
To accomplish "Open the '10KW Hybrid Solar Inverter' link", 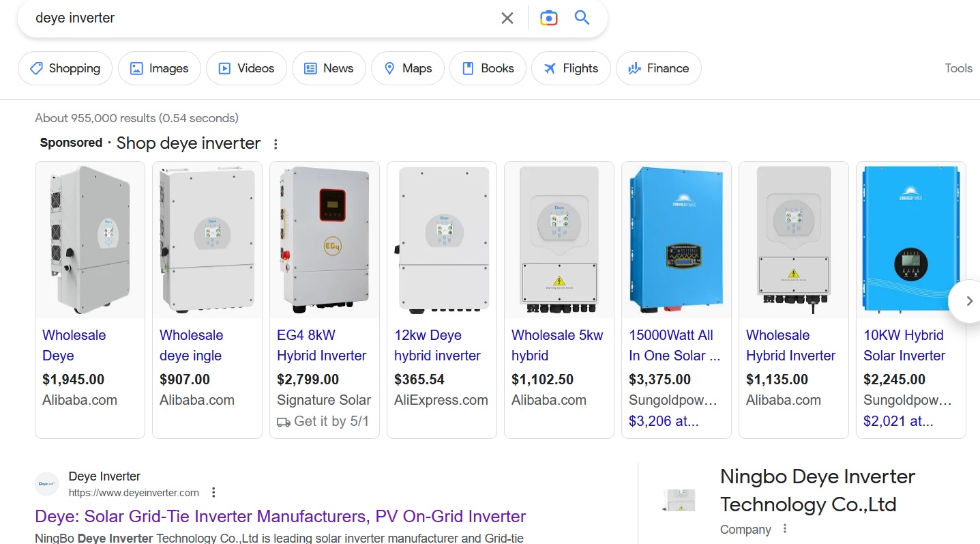I will tap(904, 345).
